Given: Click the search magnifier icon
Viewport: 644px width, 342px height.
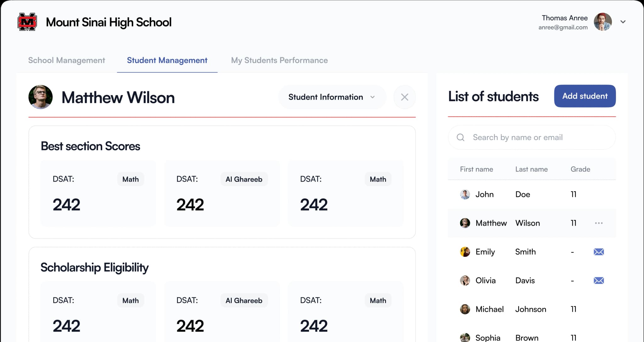Looking at the screenshot, I should click(460, 137).
